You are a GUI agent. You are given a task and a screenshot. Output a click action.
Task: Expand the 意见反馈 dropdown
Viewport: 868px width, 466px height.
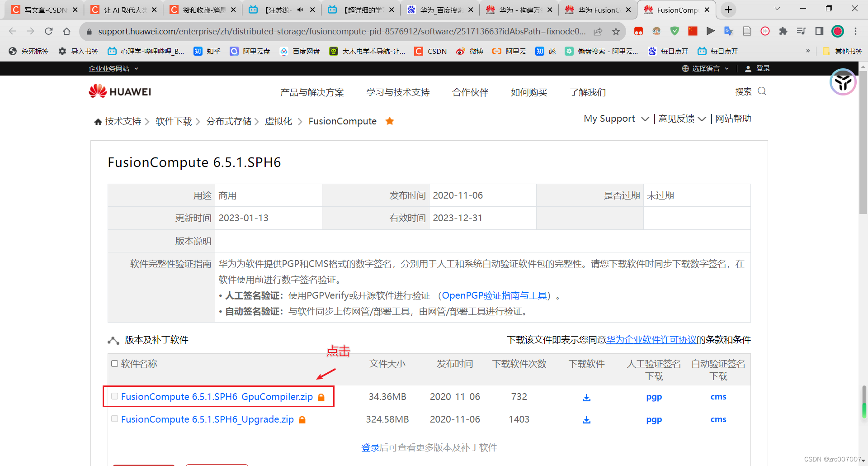coord(682,119)
